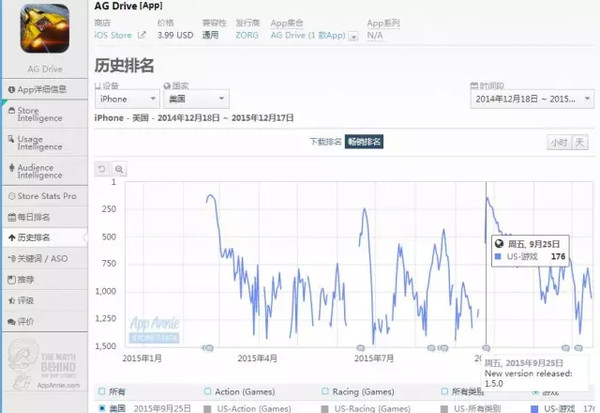This screenshot has width=600, height=413.
Task: Open 关键词 / ASO section
Action: pyautogui.click(x=45, y=259)
